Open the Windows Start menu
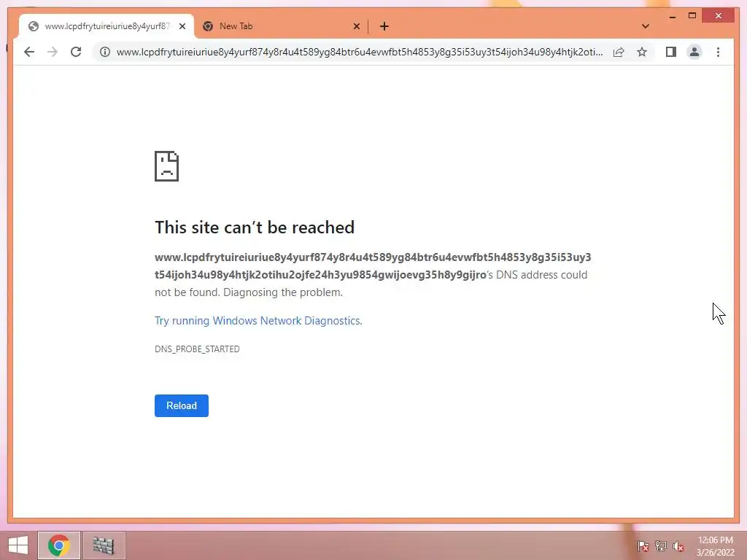The height and width of the screenshot is (560, 747). 18,545
